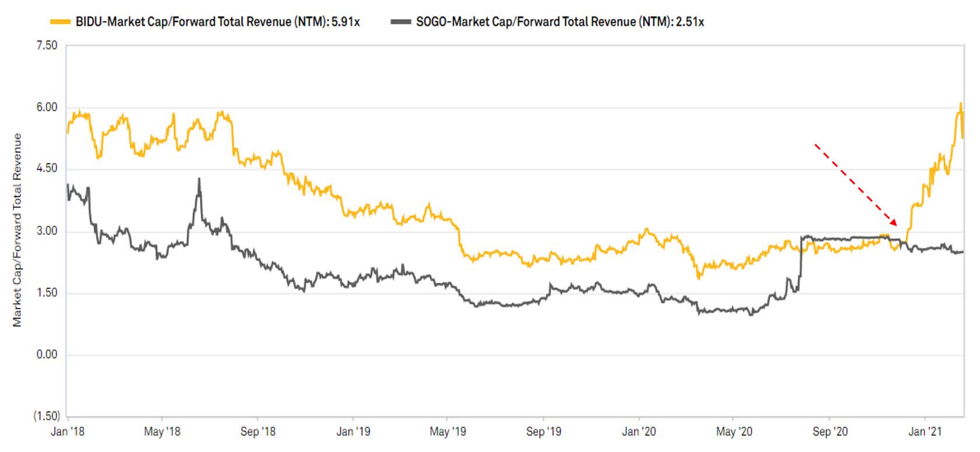The width and height of the screenshot is (980, 452).
Task: Click the May '18 x-axis label
Action: 162,432
